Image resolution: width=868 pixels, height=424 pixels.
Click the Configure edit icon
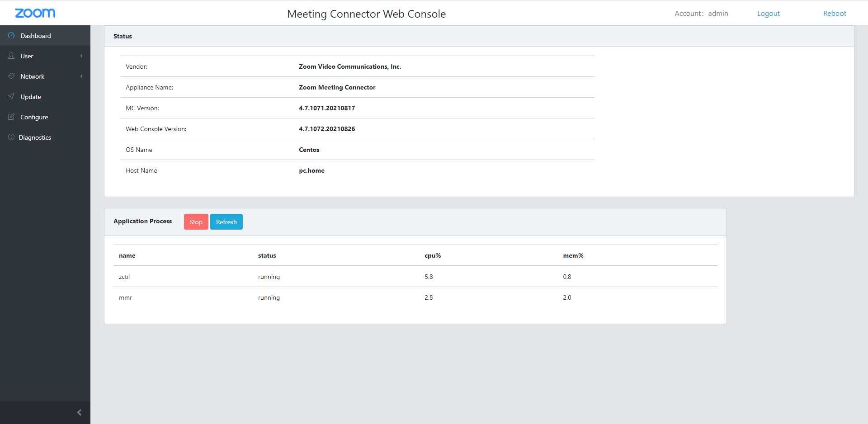pyautogui.click(x=11, y=117)
